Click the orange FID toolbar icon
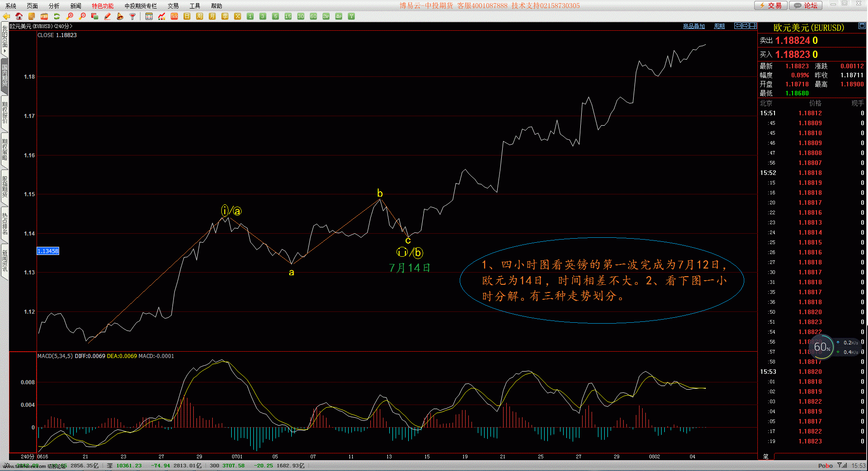 pos(44,16)
